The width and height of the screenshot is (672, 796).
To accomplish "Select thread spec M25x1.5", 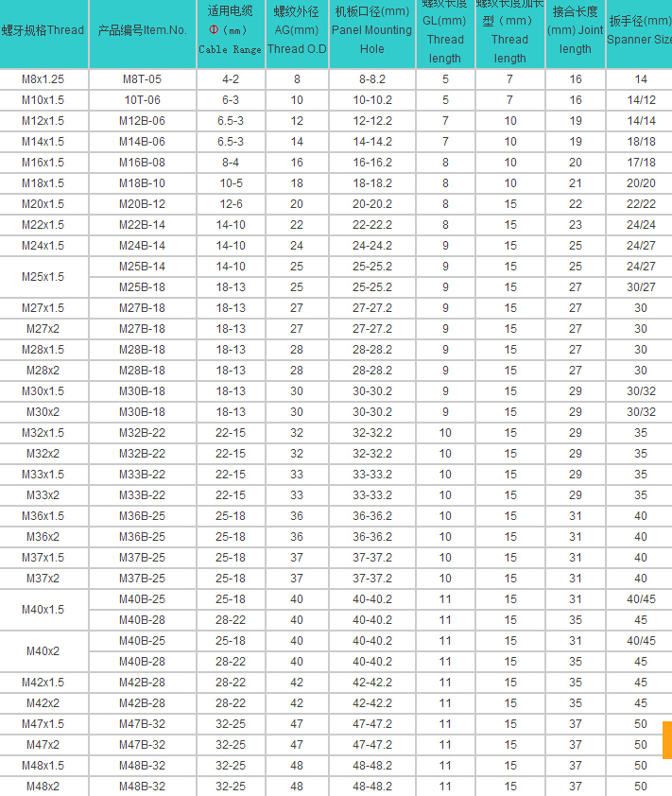I will pos(43,277).
